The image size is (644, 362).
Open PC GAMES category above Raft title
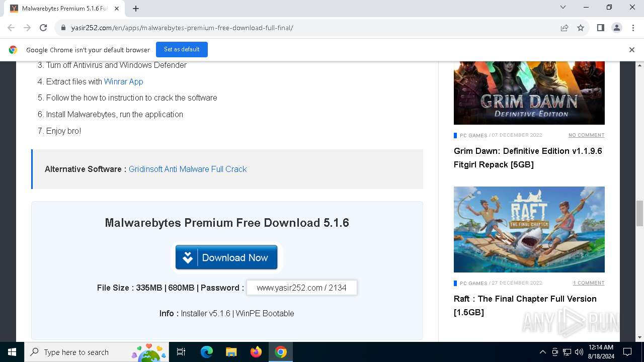tap(473, 283)
